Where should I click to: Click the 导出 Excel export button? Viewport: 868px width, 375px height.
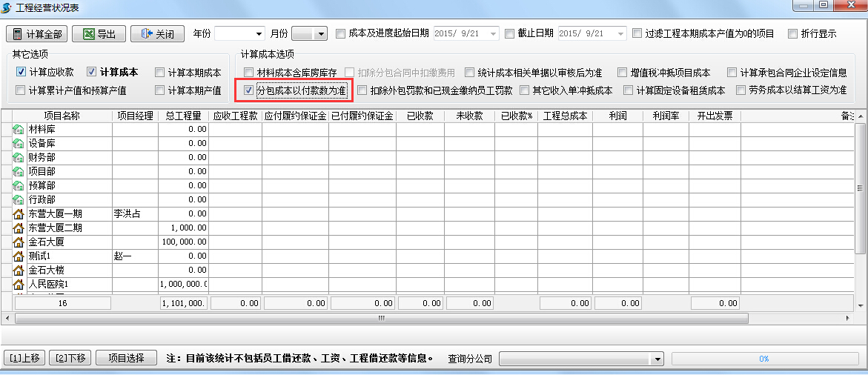99,34
